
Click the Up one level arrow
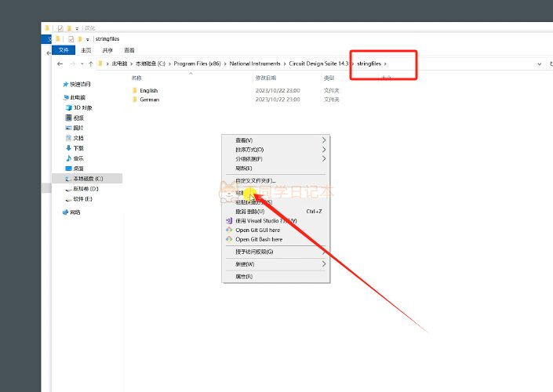(91, 64)
